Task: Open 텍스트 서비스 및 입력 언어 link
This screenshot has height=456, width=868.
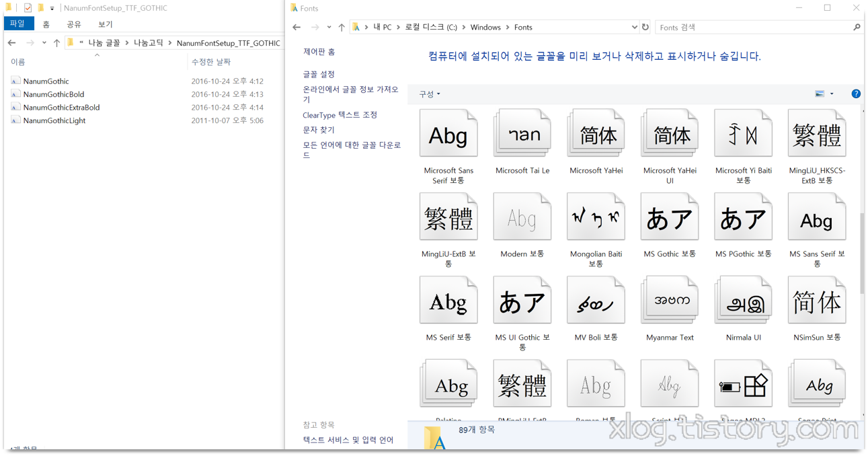Action: pyautogui.click(x=348, y=440)
